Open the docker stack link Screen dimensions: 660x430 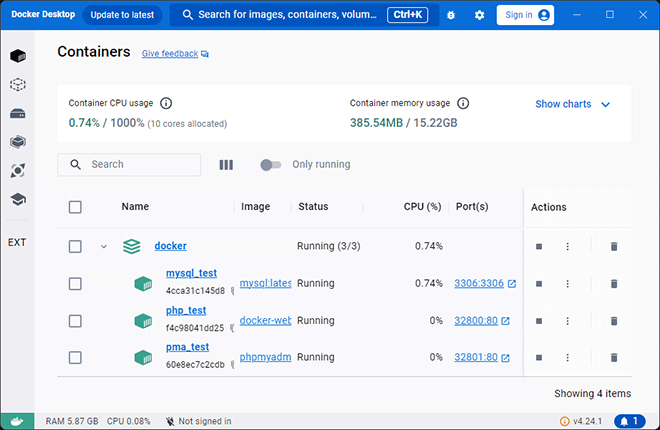click(170, 246)
